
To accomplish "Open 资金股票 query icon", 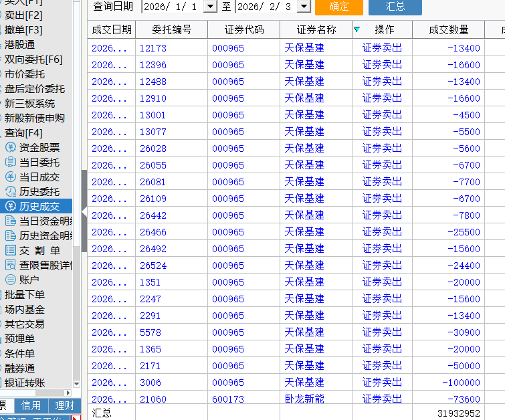I will tap(11, 148).
